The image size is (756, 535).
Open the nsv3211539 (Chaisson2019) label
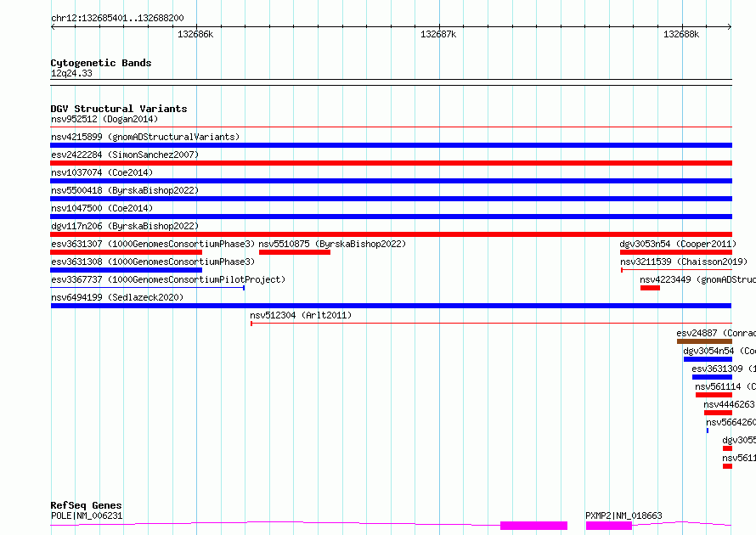[684, 262]
